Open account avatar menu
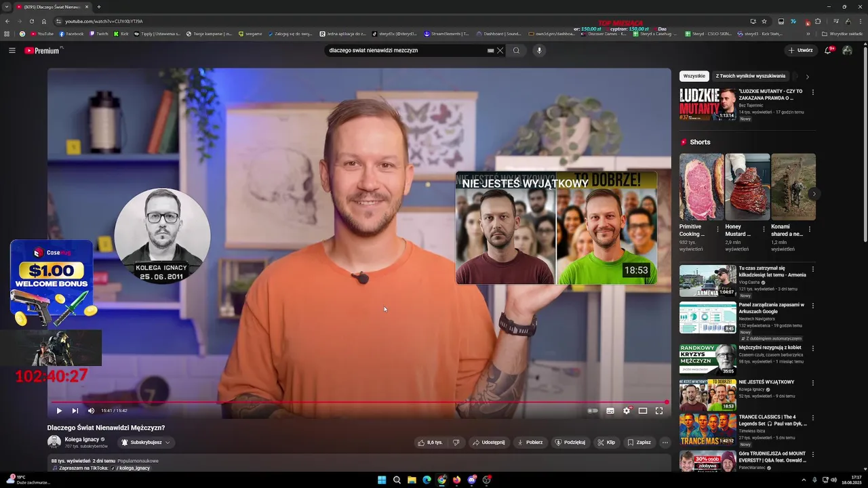This screenshot has height=488, width=868. tap(847, 50)
